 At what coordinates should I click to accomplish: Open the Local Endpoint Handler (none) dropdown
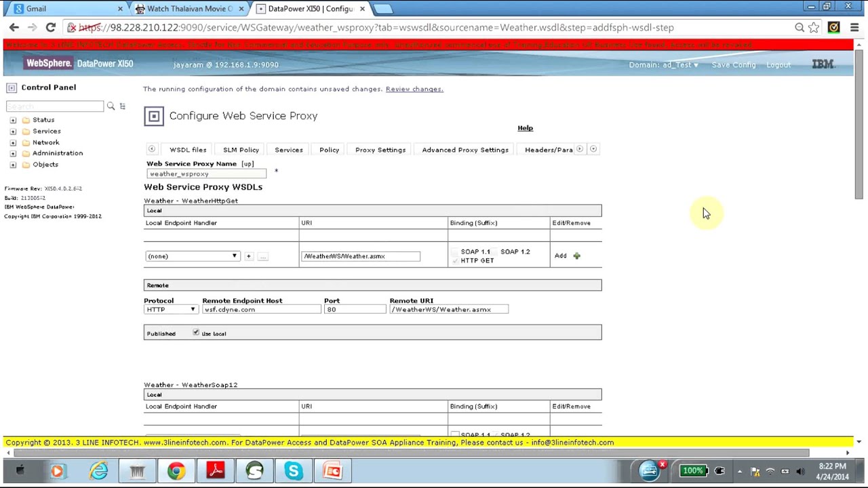[x=193, y=256]
